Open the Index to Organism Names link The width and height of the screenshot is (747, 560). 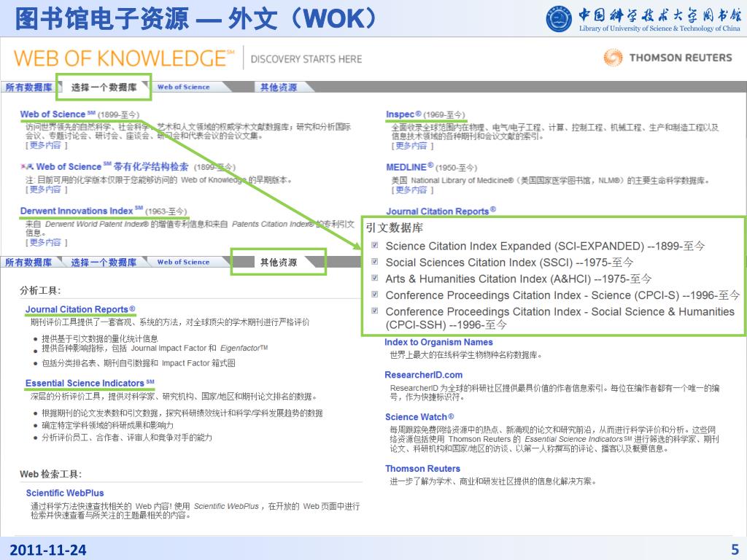(x=438, y=342)
